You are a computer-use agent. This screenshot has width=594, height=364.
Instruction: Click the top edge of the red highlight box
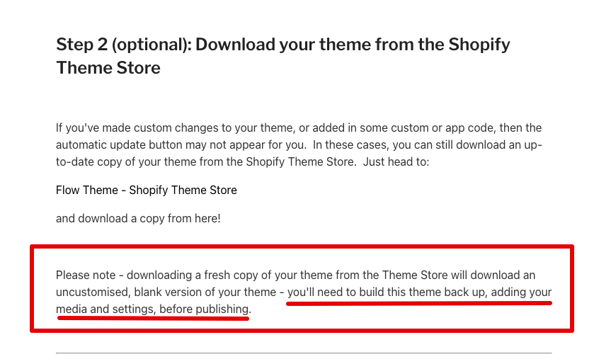tap(301, 247)
